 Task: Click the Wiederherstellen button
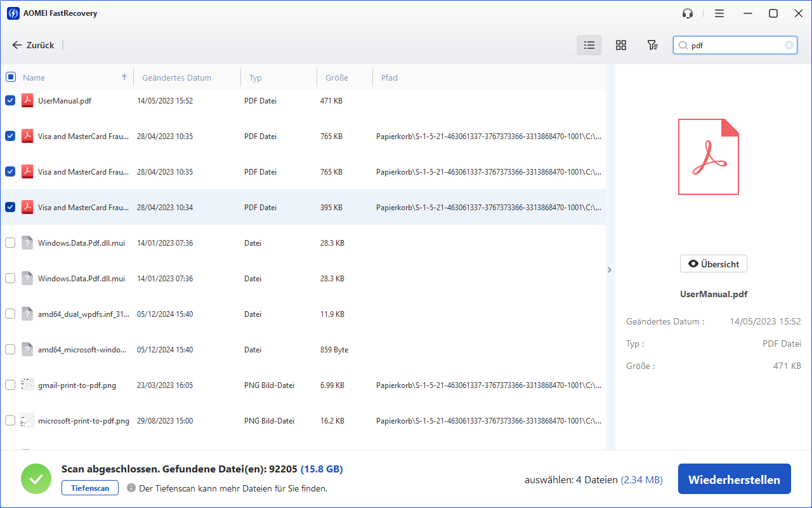pos(734,479)
